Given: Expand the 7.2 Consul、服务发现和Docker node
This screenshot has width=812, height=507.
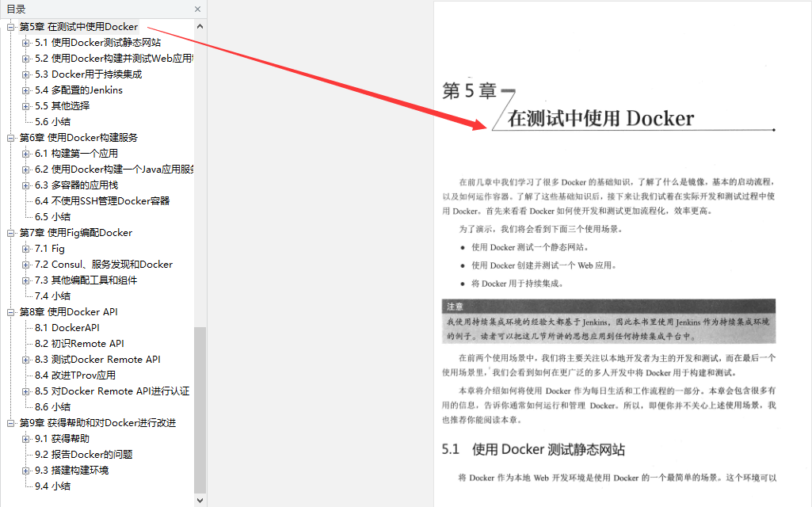Looking at the screenshot, I should tap(25, 265).
